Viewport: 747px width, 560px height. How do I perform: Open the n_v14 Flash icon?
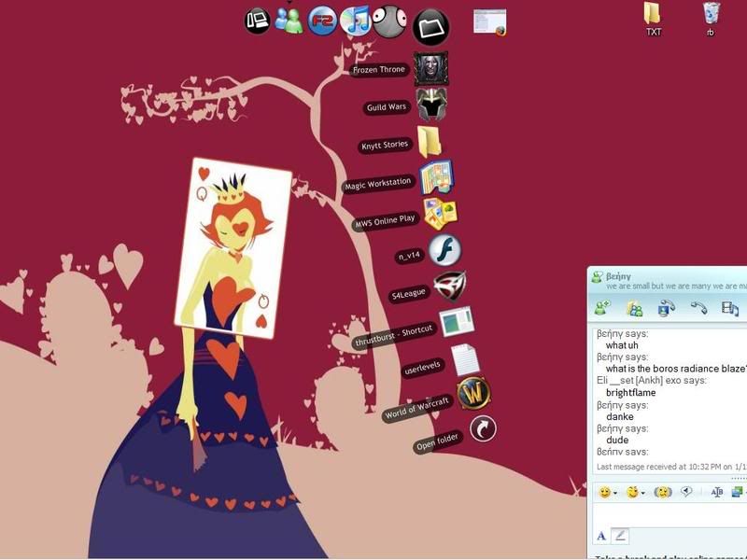click(x=445, y=249)
